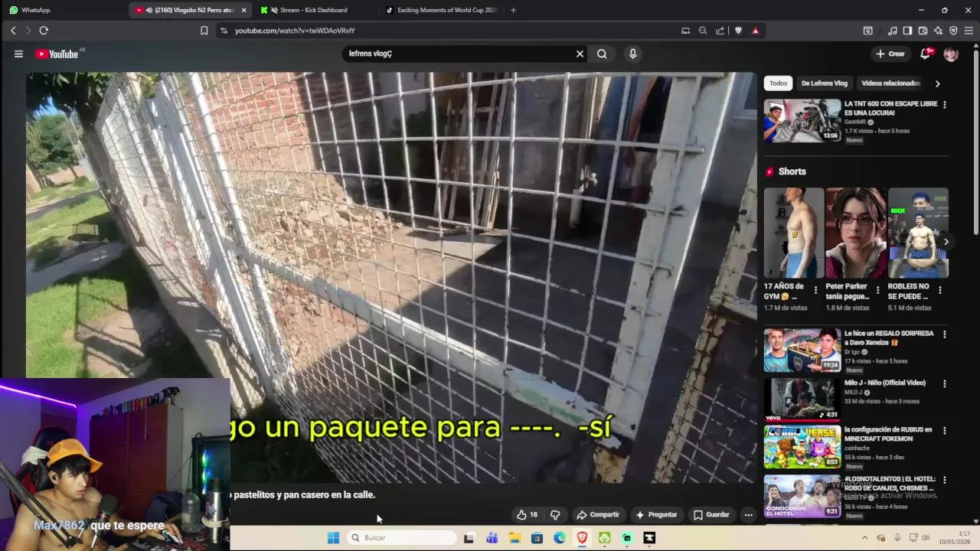Open options for Milo J Niño video
Image resolution: width=980 pixels, height=551 pixels.
click(x=944, y=383)
